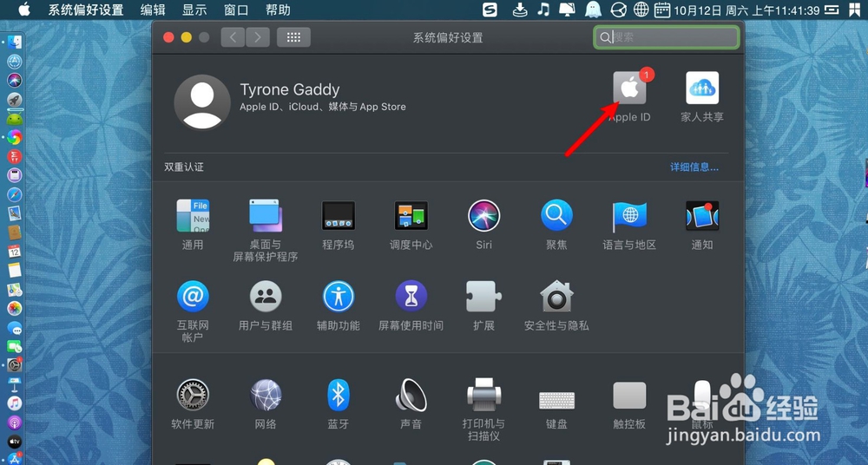Click the user profile avatar picture

pos(202,102)
